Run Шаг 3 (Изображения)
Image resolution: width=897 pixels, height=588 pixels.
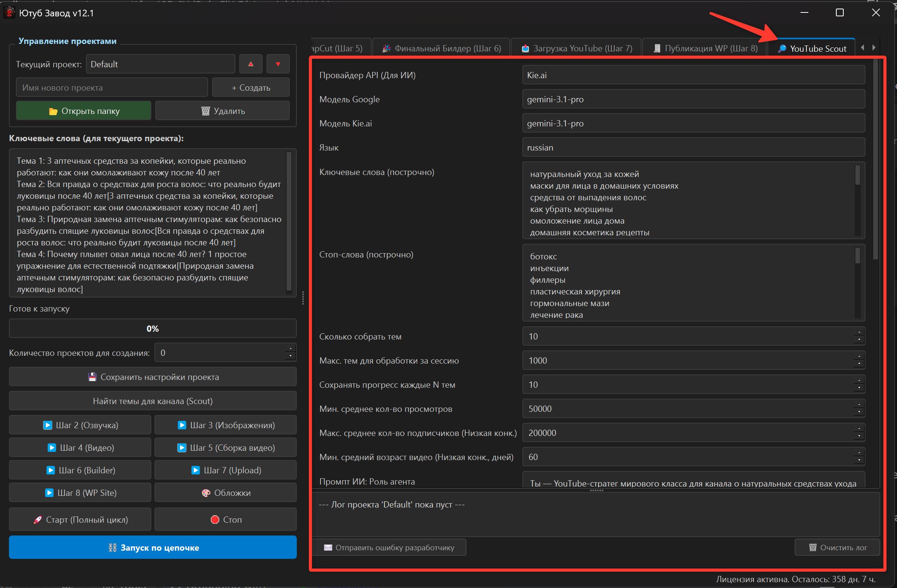[226, 425]
